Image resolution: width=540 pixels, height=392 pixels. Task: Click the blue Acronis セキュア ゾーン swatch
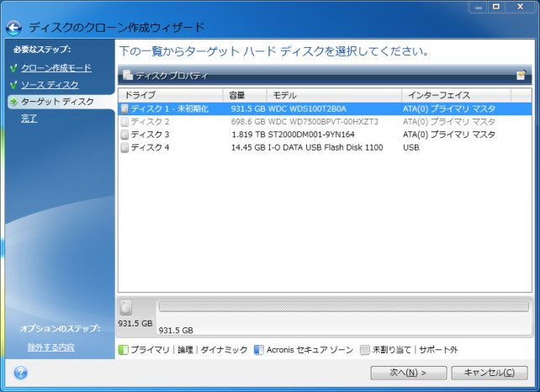coord(258,350)
